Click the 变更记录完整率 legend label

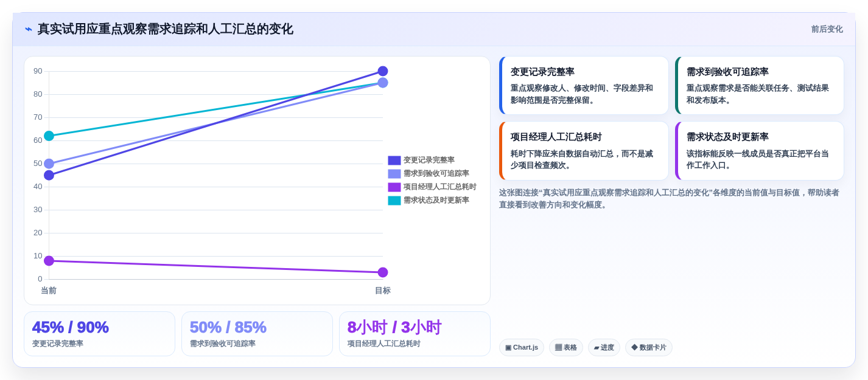coord(429,161)
